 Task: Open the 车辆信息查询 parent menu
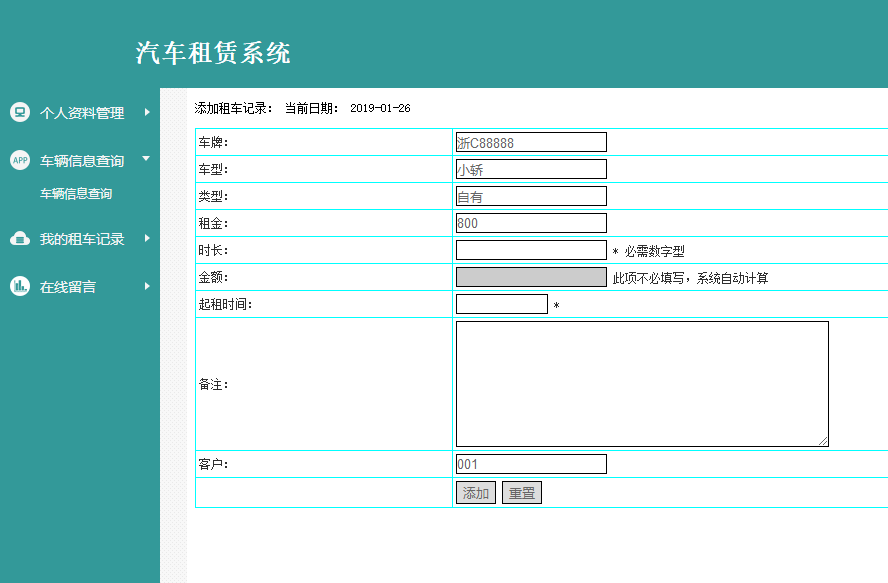(80, 161)
